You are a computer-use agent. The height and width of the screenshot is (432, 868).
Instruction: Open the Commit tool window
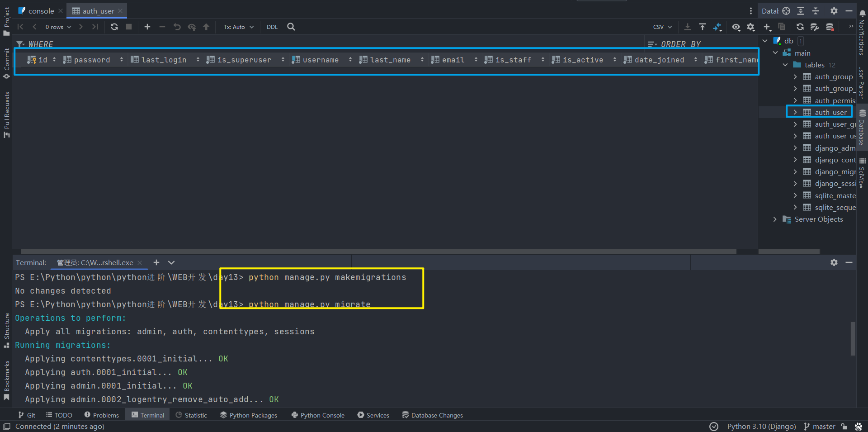point(6,63)
